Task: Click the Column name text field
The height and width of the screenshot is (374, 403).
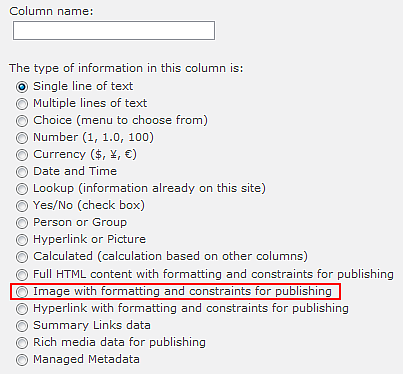Action: point(114,31)
